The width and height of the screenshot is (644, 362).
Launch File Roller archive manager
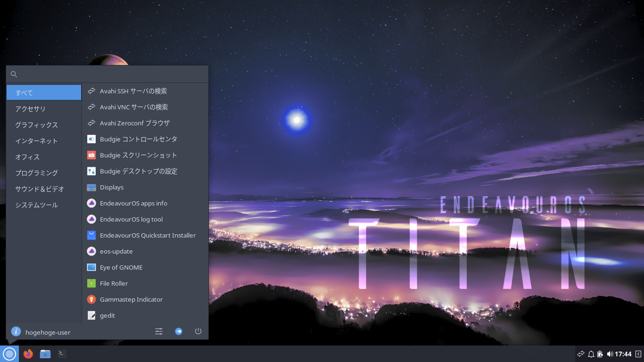coord(145,283)
